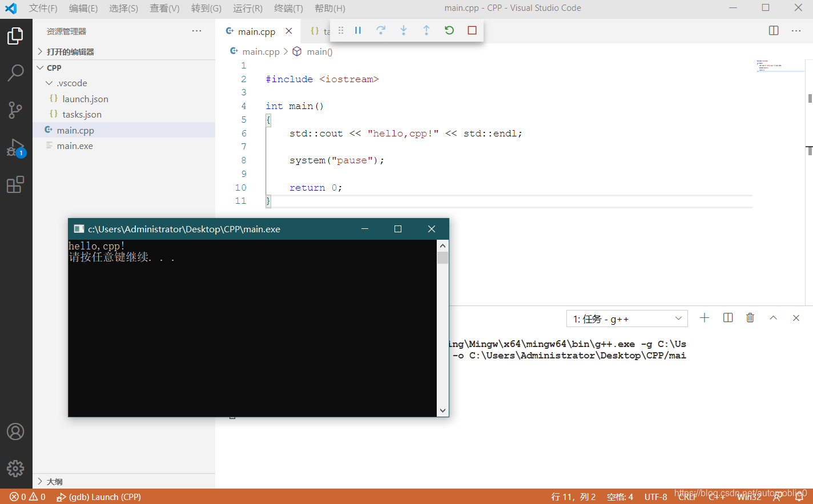Open the 转到(G) menu
Image resolution: width=813 pixels, height=504 pixels.
coord(206,8)
